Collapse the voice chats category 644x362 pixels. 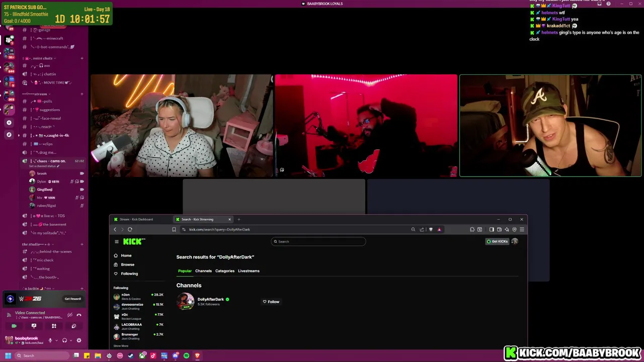[39, 58]
